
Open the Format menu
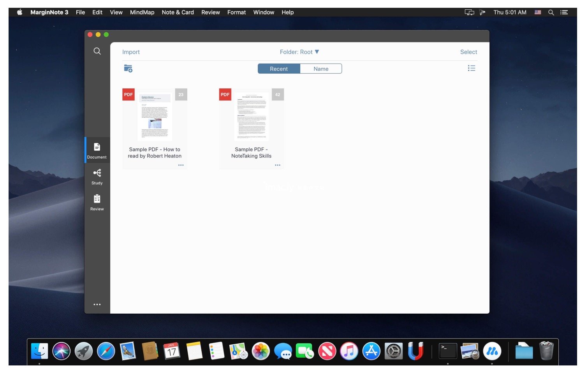pos(236,12)
